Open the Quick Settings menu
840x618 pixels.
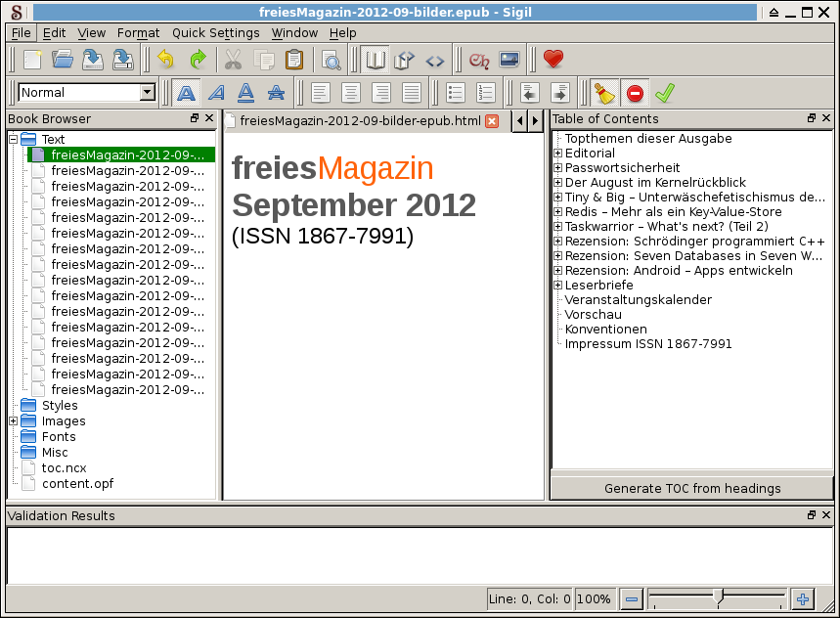(216, 33)
